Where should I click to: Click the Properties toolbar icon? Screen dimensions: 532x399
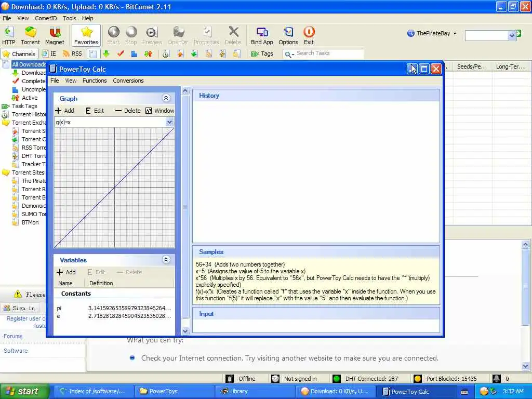pos(206,36)
